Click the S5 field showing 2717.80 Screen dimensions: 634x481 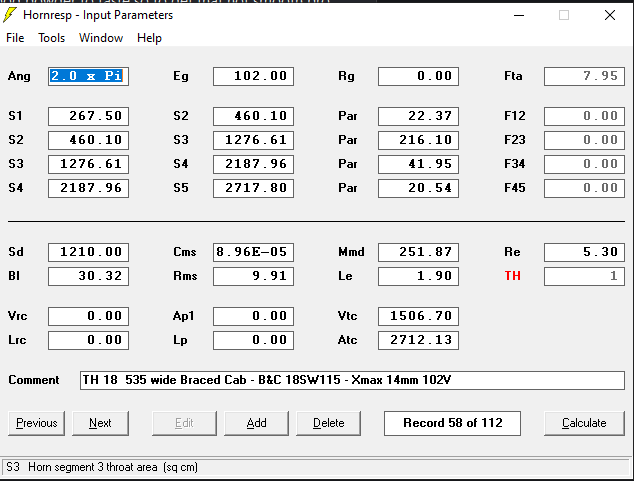coord(254,188)
